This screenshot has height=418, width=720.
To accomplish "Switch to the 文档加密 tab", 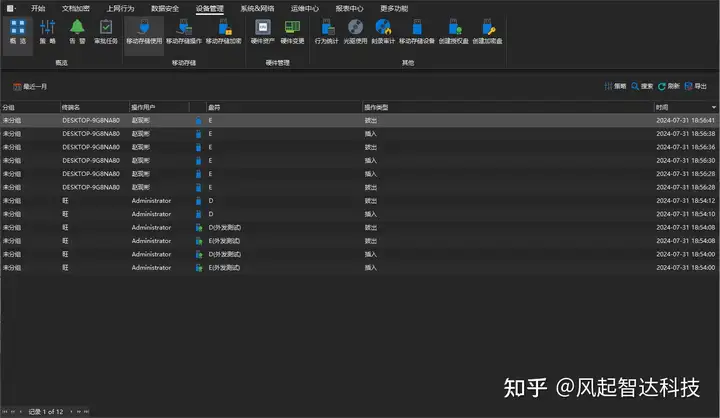I will coord(76,8).
